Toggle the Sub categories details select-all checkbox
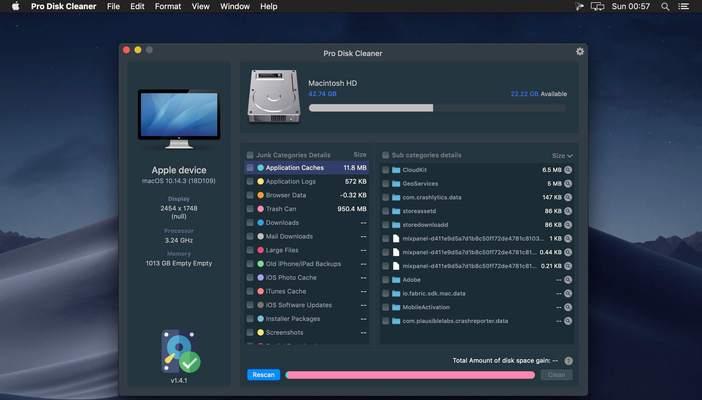702x400 pixels. tap(385, 155)
